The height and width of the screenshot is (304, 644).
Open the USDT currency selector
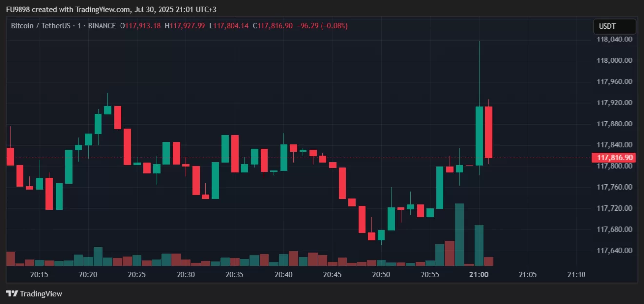614,26
